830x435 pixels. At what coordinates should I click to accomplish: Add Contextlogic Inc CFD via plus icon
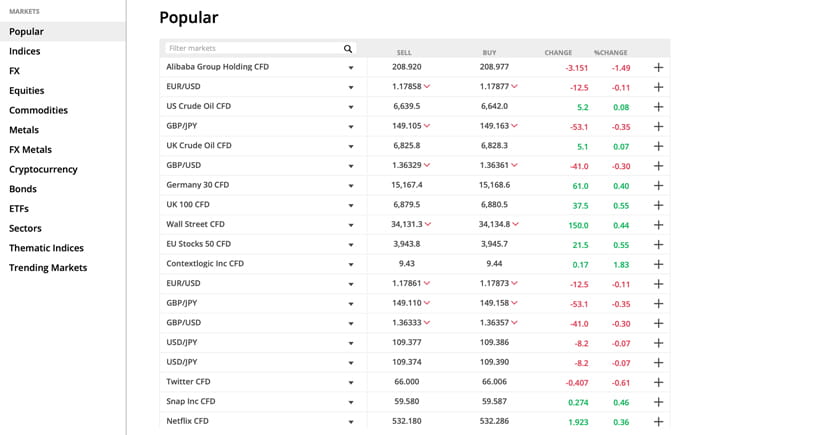click(658, 264)
